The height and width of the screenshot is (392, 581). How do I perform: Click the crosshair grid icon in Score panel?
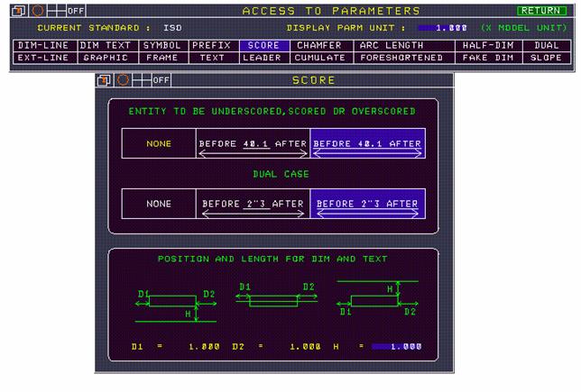[x=141, y=80]
